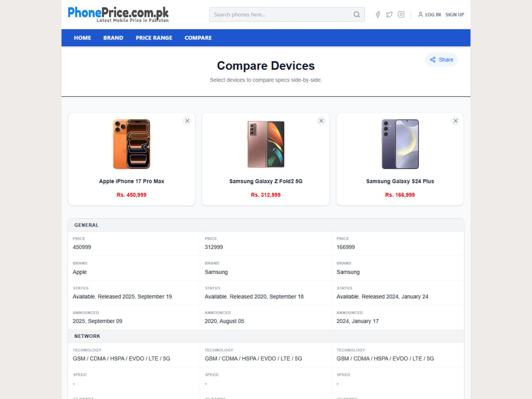532x399 pixels.
Task: Click the Samsung Galaxy Z Fold2 5G title
Action: coord(265,181)
